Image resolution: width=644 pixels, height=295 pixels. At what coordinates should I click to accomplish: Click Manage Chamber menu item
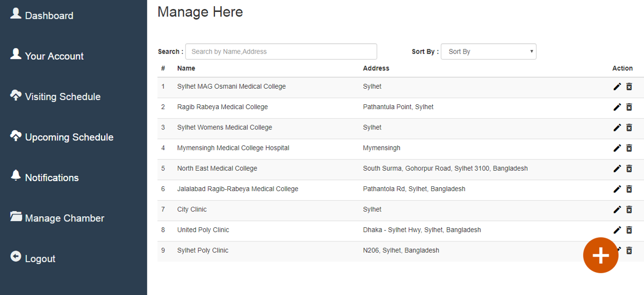(x=64, y=218)
